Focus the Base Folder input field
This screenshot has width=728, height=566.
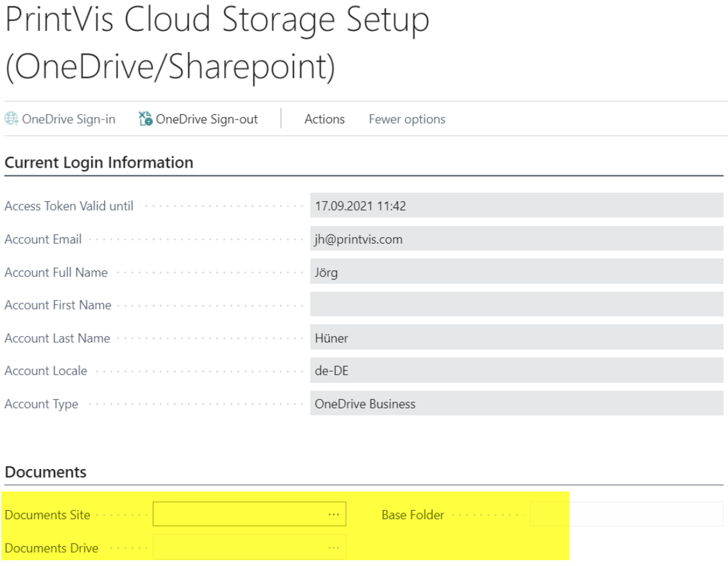pyautogui.click(x=626, y=515)
